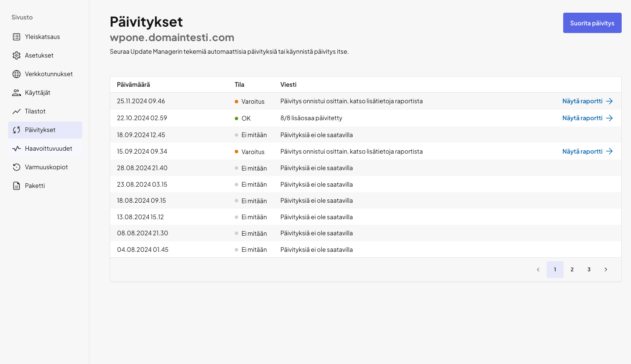Click the Asetukset gear icon
The height and width of the screenshot is (364, 631).
[x=17, y=55]
